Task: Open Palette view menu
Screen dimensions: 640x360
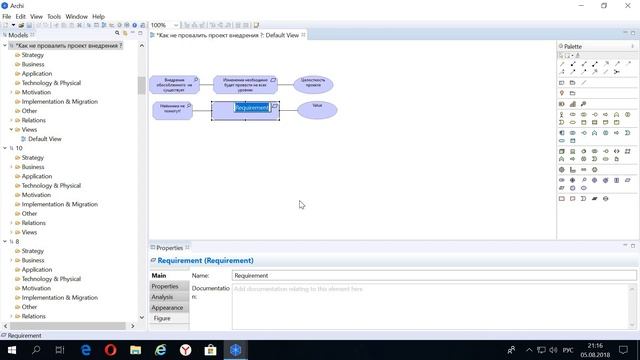Action: pos(633,46)
